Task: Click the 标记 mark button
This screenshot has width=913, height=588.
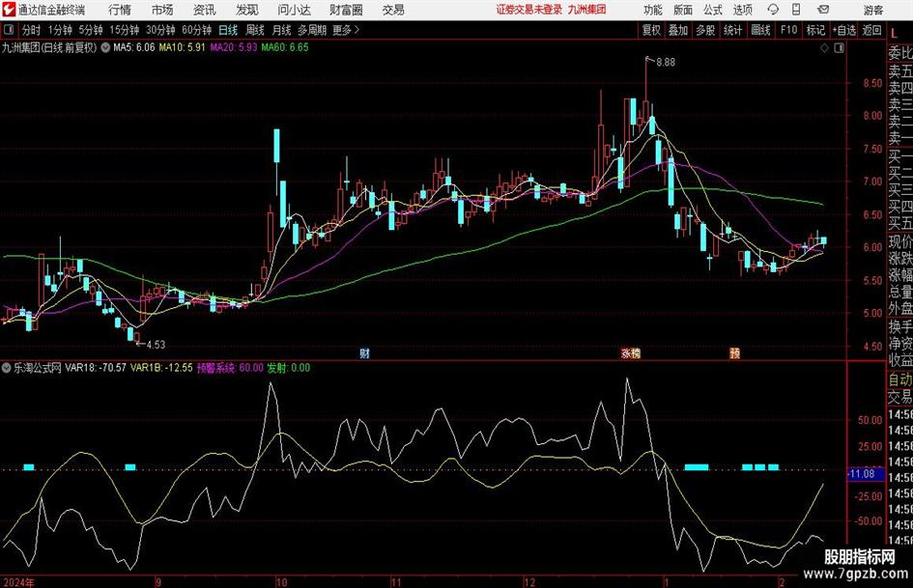Action: pyautogui.click(x=815, y=30)
